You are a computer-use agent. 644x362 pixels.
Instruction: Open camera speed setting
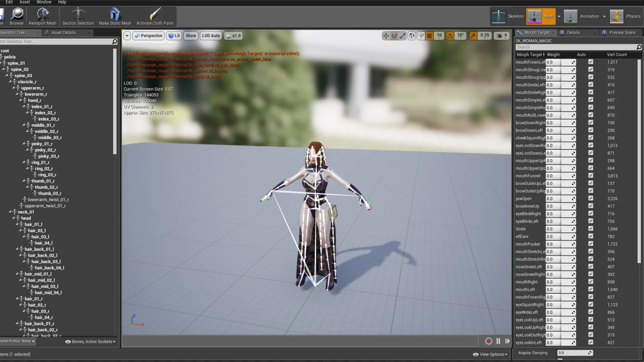click(x=502, y=36)
